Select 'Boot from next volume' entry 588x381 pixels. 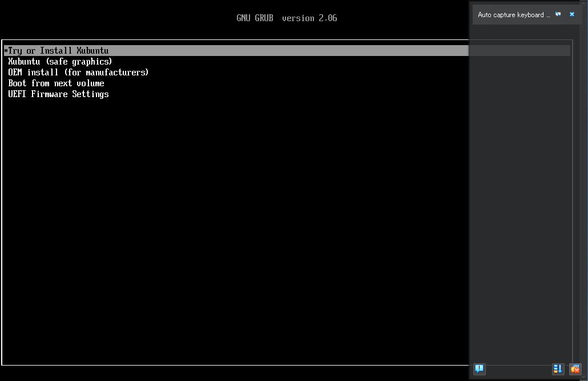(57, 83)
